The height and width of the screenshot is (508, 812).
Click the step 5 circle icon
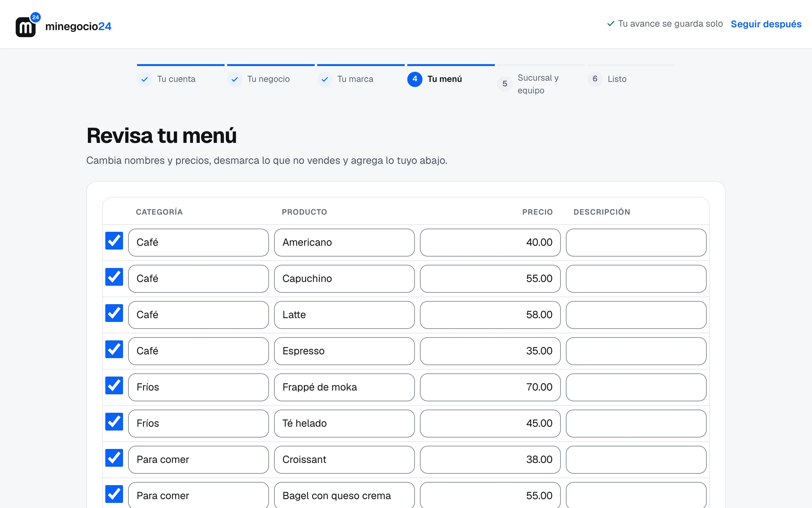tap(505, 84)
